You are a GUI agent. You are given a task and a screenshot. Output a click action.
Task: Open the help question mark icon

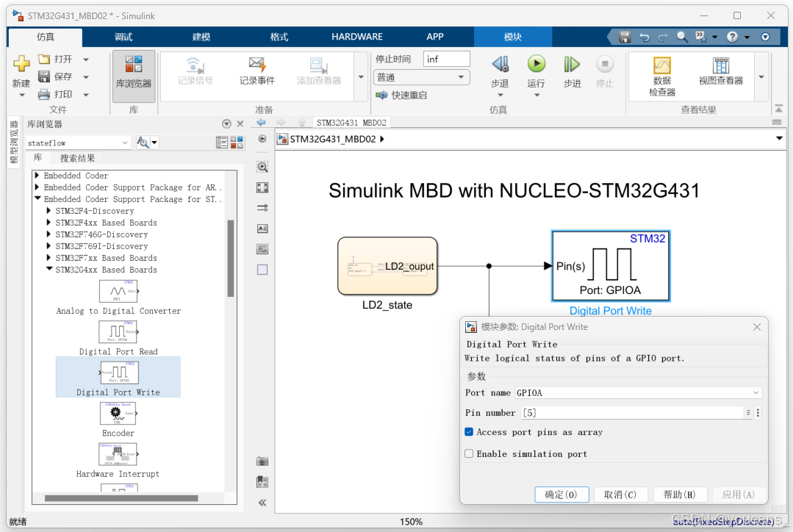(x=732, y=37)
